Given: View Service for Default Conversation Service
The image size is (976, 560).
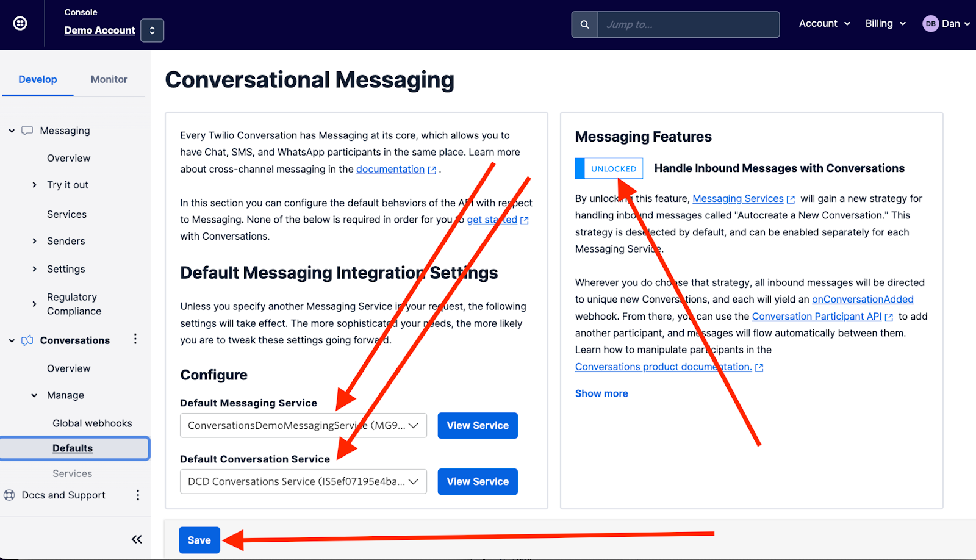Looking at the screenshot, I should 478,481.
